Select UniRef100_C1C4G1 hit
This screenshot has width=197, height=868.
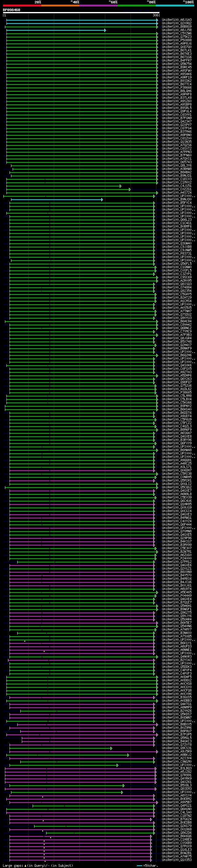click(177, 223)
